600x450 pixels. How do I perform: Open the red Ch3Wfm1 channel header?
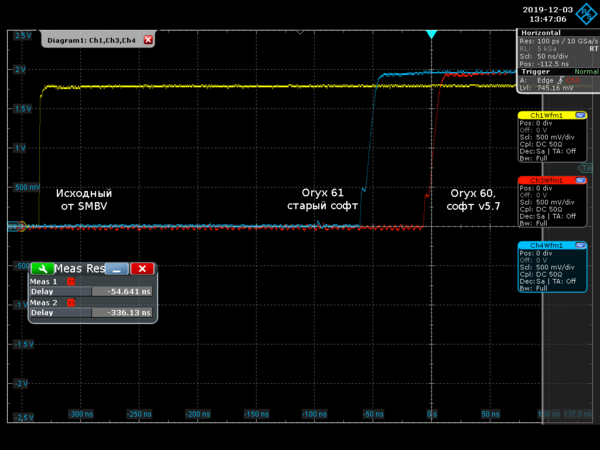coord(547,180)
